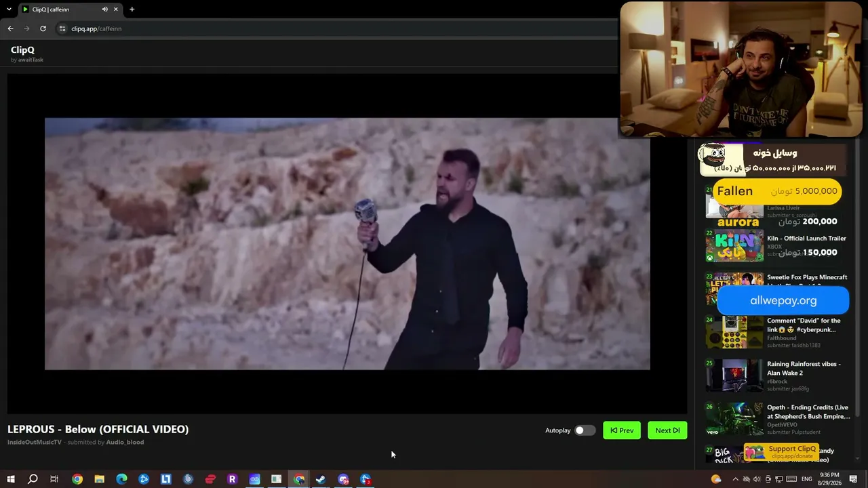Open the OneDrive cloud tray icon

pyautogui.click(x=745, y=479)
